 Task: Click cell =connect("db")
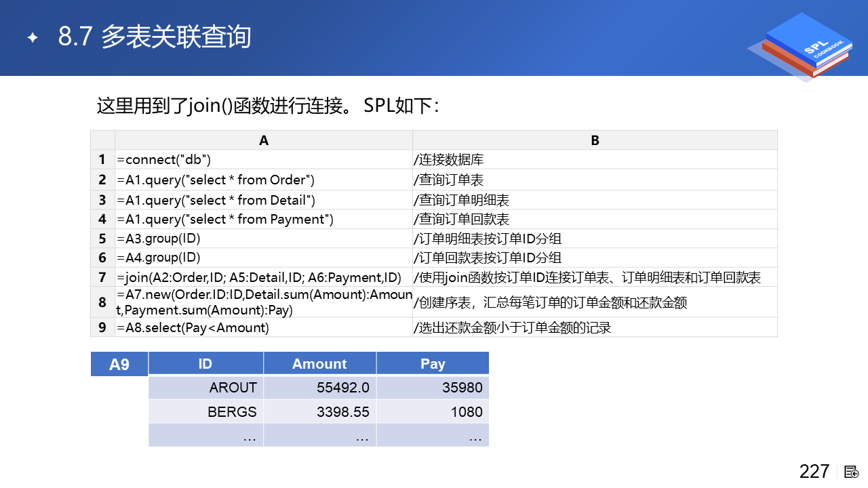264,160
